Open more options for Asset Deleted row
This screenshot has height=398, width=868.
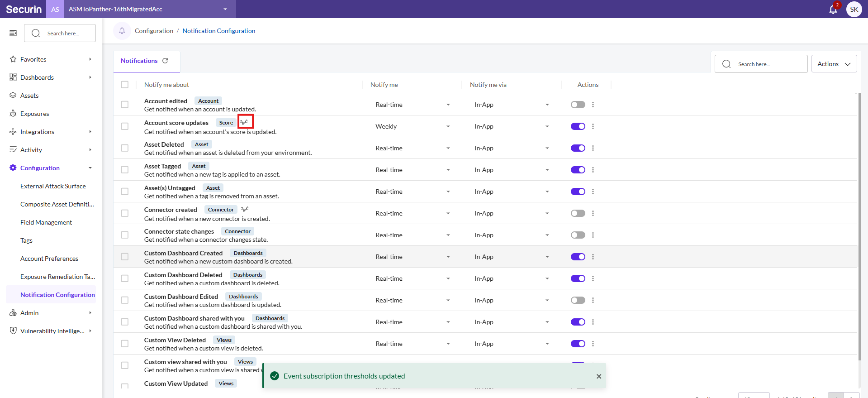coord(593,148)
